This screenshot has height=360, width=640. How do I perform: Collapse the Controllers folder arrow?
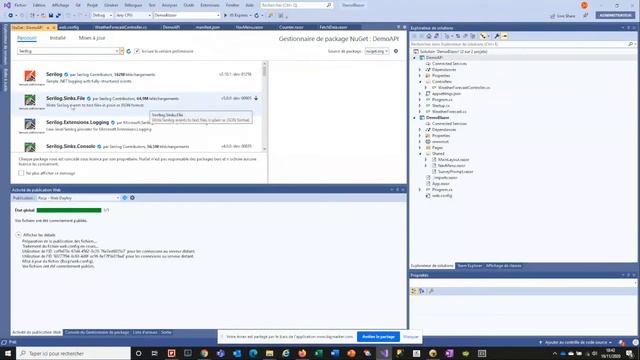(420, 82)
